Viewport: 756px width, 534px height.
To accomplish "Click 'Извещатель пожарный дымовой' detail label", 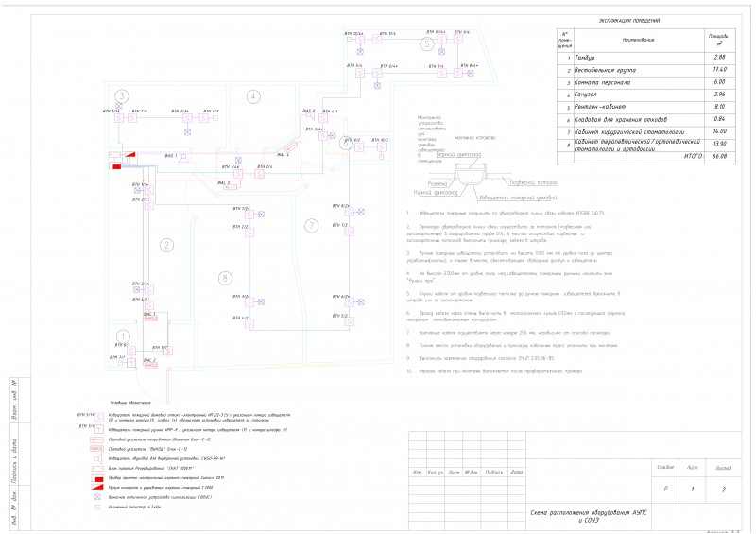I will [518, 198].
